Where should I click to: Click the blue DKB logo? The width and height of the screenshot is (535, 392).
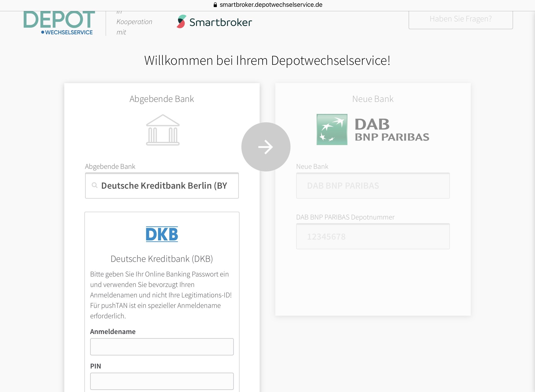162,234
